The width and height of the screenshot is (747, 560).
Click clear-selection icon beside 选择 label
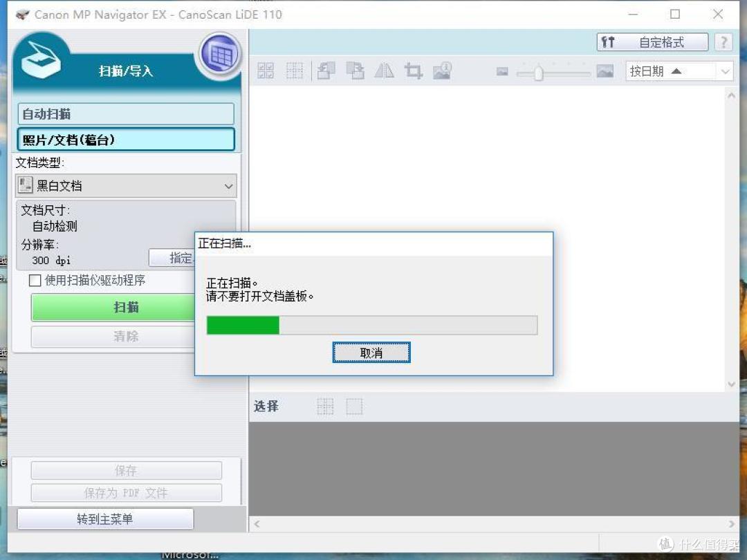coord(354,407)
